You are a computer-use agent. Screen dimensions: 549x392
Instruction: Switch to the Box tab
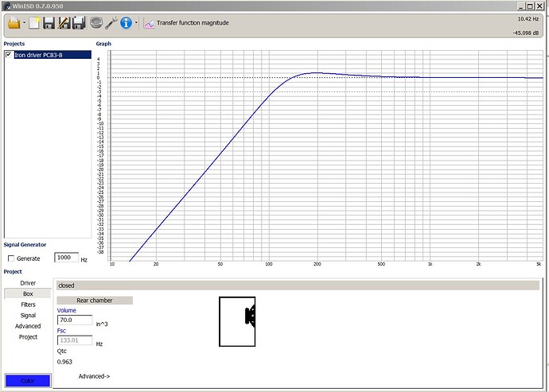(28, 293)
